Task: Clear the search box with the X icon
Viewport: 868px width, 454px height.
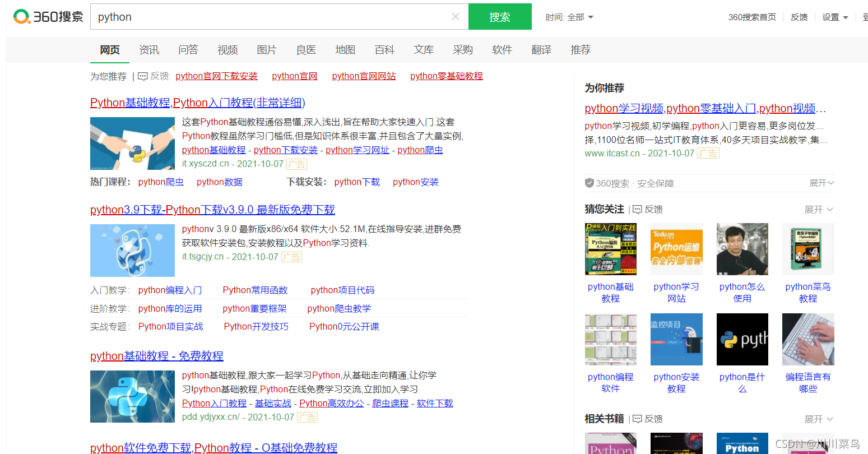Action: point(456,17)
